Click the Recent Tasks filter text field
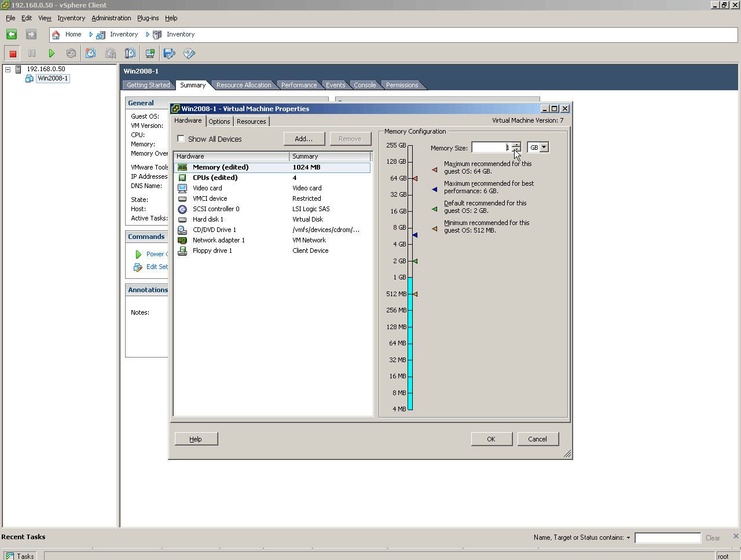 667,538
